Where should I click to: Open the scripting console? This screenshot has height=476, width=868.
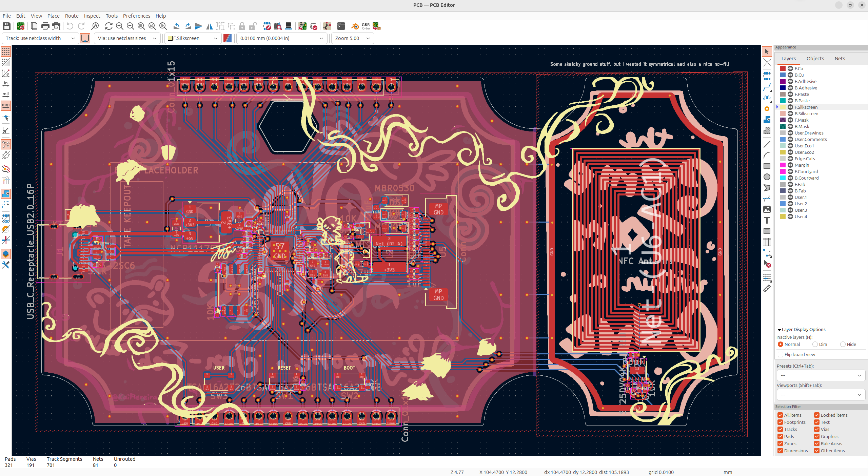(x=341, y=26)
